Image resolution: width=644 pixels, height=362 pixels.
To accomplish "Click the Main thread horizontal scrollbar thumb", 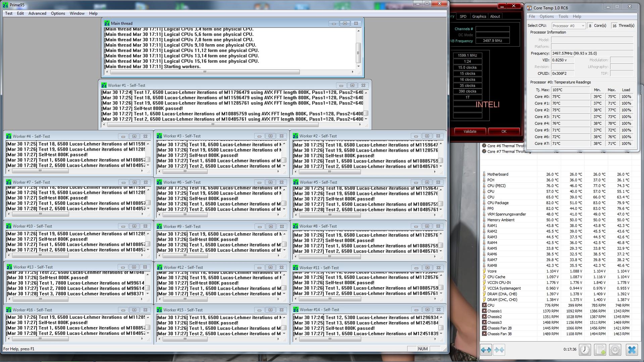I will click(205, 72).
